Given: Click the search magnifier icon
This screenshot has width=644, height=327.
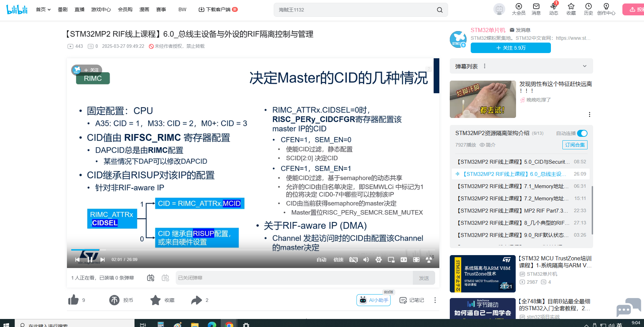Looking at the screenshot, I should 440,10.
